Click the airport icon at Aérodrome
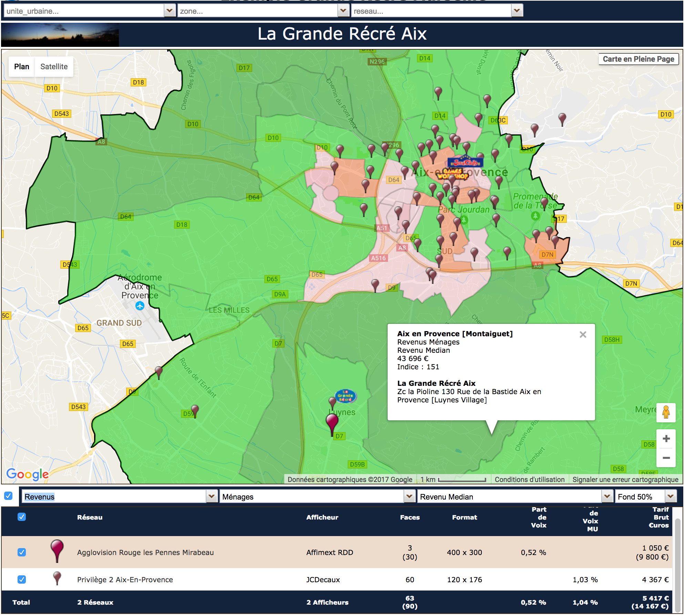 (140, 306)
